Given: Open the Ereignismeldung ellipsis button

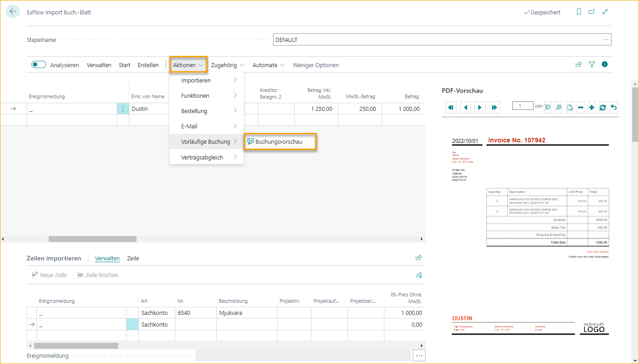Looking at the screenshot, I should pos(419,355).
